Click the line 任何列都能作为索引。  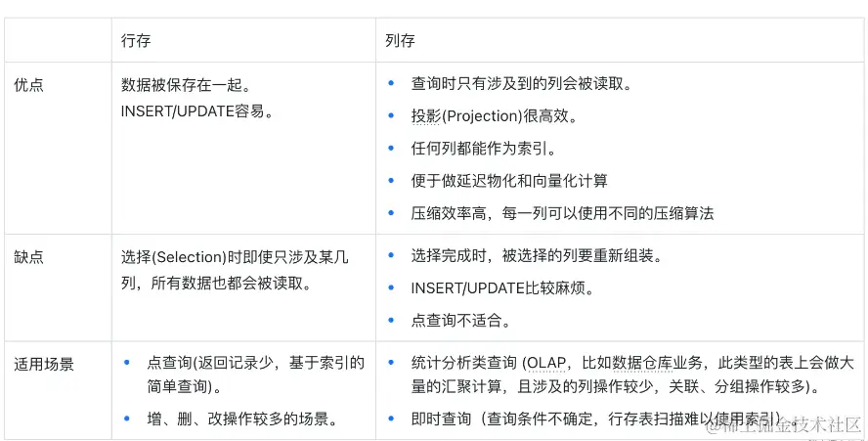point(483,149)
